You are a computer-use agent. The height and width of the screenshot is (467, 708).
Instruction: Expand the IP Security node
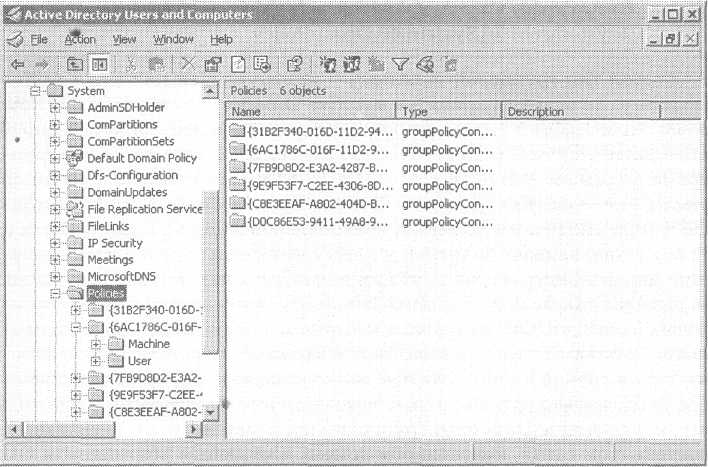tap(55, 243)
